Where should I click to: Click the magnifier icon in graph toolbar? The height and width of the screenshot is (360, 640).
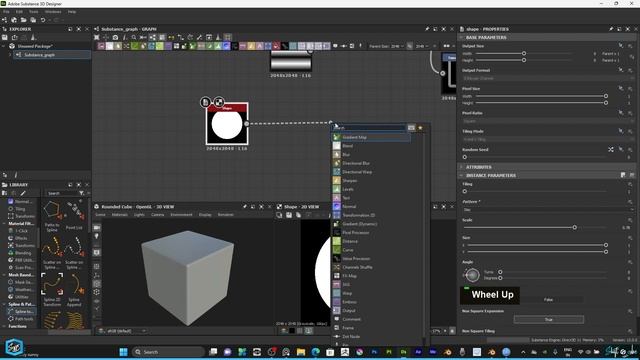coord(134,37)
